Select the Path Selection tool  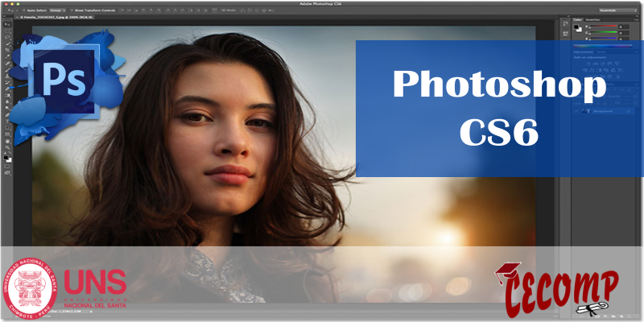point(7,127)
